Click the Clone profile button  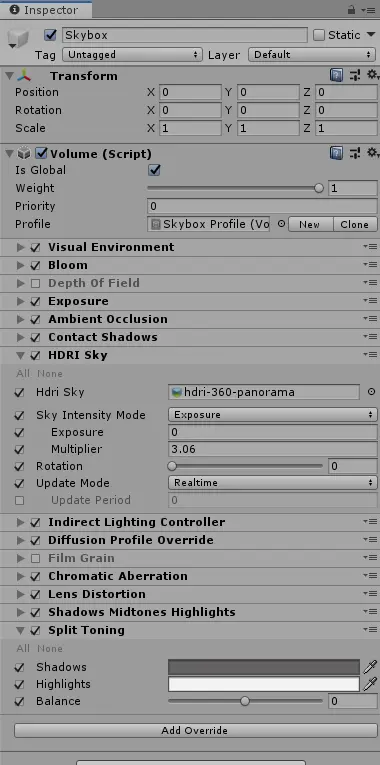pos(355,224)
